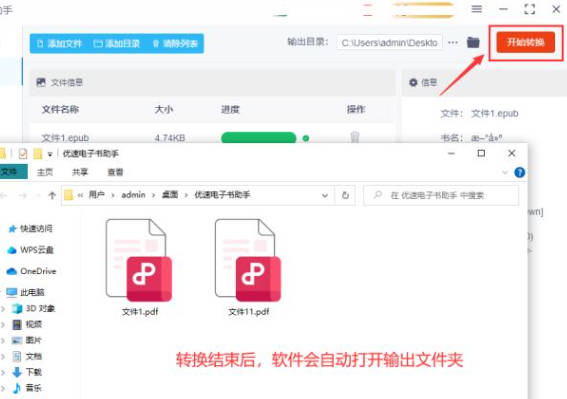Click the 添加文件 add file button
Viewport: 567px width, 399px height.
[60, 44]
